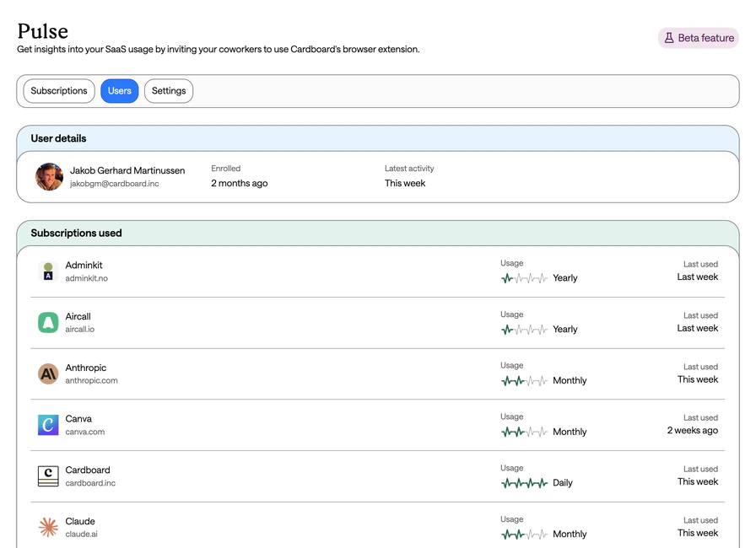Click 'Last week' last used for Adminkit
756x548 pixels.
click(698, 277)
